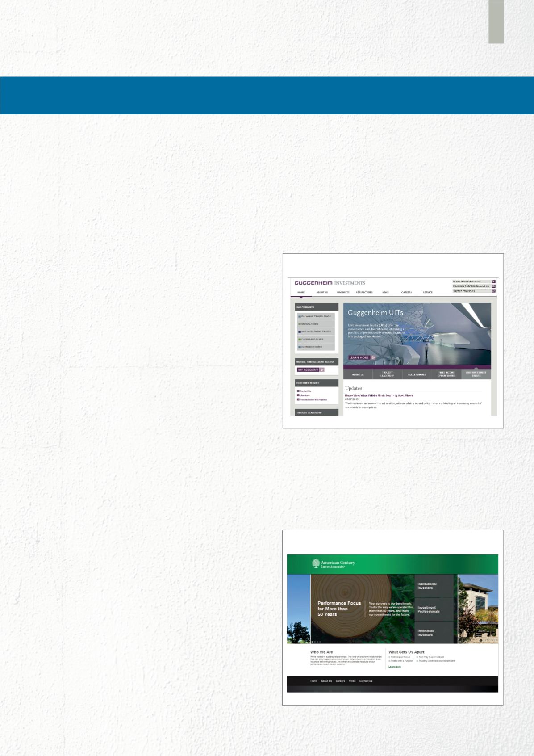This screenshot has width=534, height=756.
Task: Click the Contact Us bullet icon in Customer Service
Action: click(x=298, y=391)
